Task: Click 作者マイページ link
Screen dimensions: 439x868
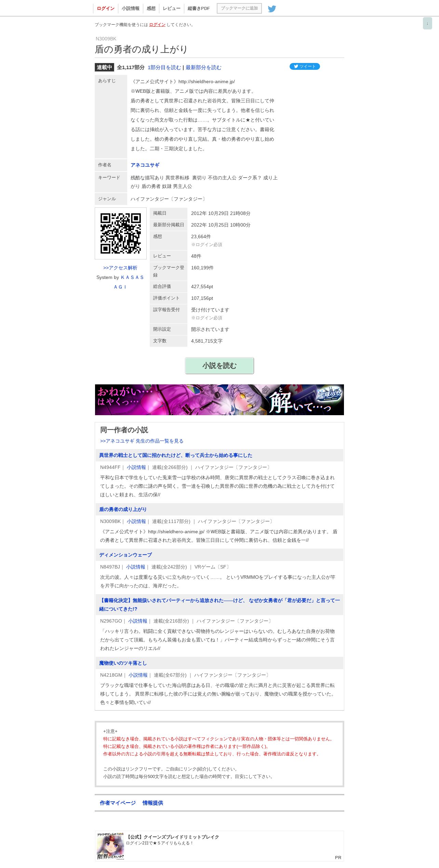Action: point(118,803)
